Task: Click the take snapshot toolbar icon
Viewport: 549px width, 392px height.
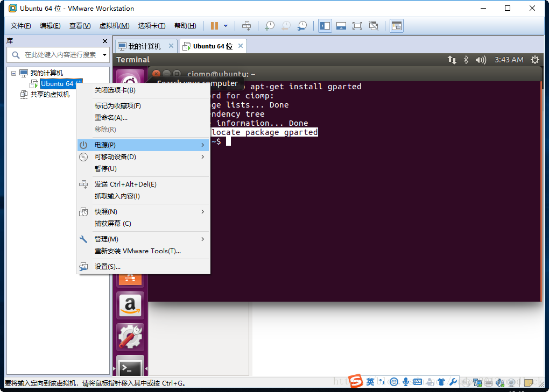Action: (x=270, y=25)
